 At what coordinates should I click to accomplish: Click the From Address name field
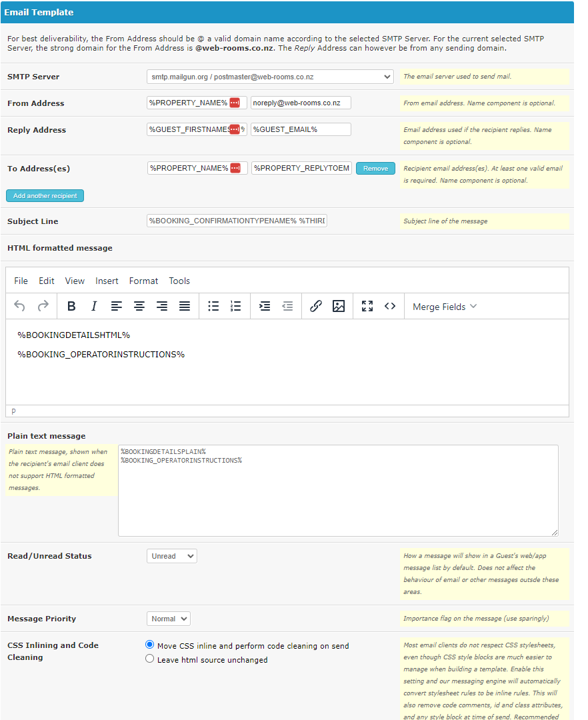[197, 103]
